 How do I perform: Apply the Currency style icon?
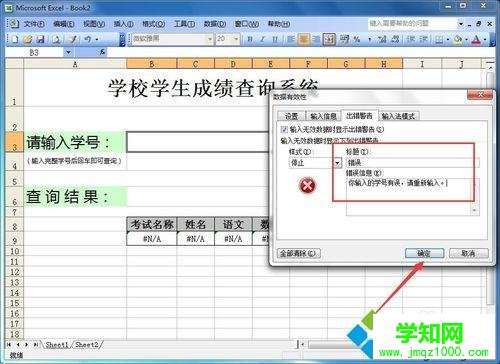(x=344, y=40)
